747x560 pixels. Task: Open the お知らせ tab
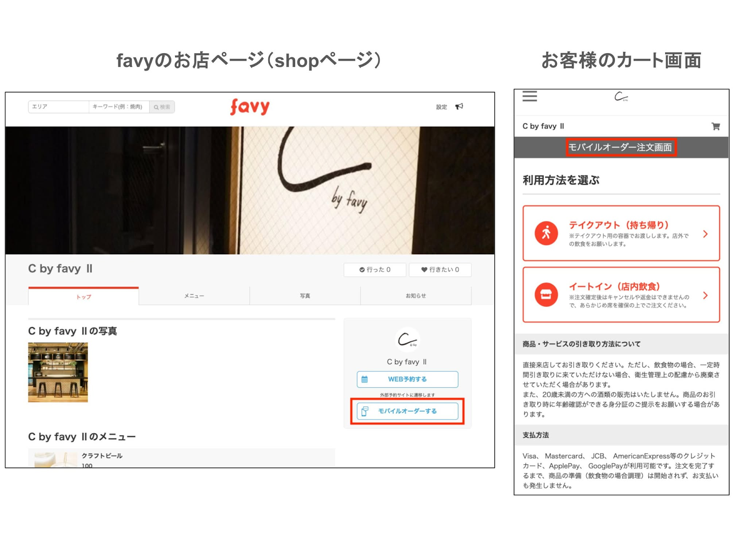(416, 296)
